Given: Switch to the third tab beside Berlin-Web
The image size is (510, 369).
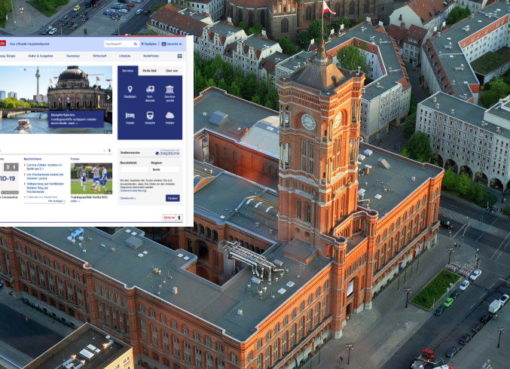Looking at the screenshot, I should (172, 71).
